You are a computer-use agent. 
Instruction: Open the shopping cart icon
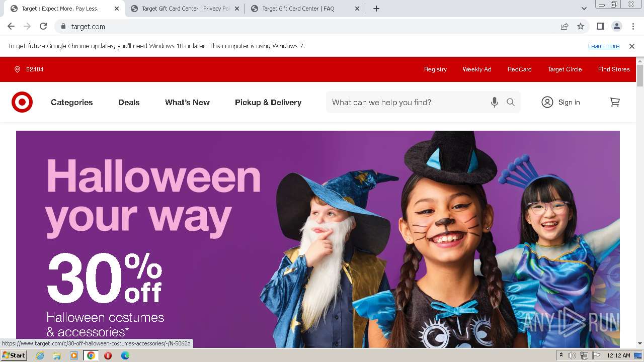614,102
